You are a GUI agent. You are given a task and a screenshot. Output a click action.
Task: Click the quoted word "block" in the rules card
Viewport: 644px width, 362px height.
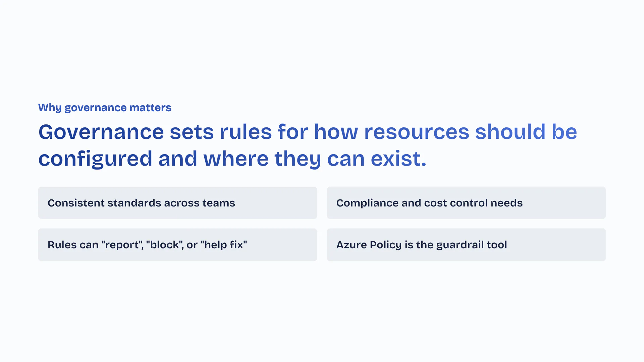coord(164,245)
